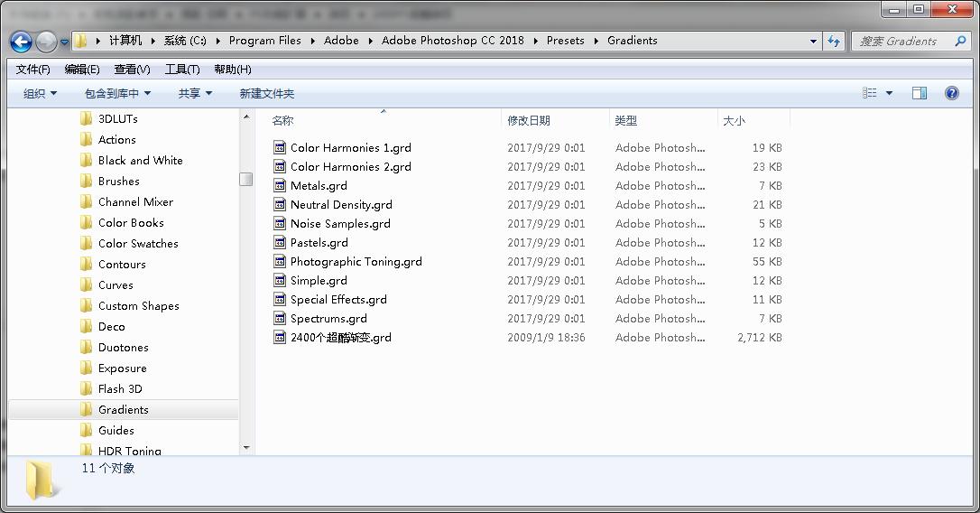The width and height of the screenshot is (980, 513).
Task: Click the Adobe breadcrumb segment
Action: pyautogui.click(x=341, y=41)
